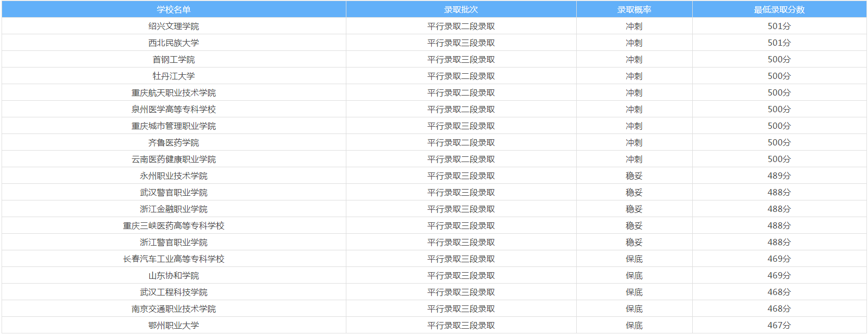Open the 牡丹江大学 entry
868x335 pixels.
pyautogui.click(x=174, y=76)
